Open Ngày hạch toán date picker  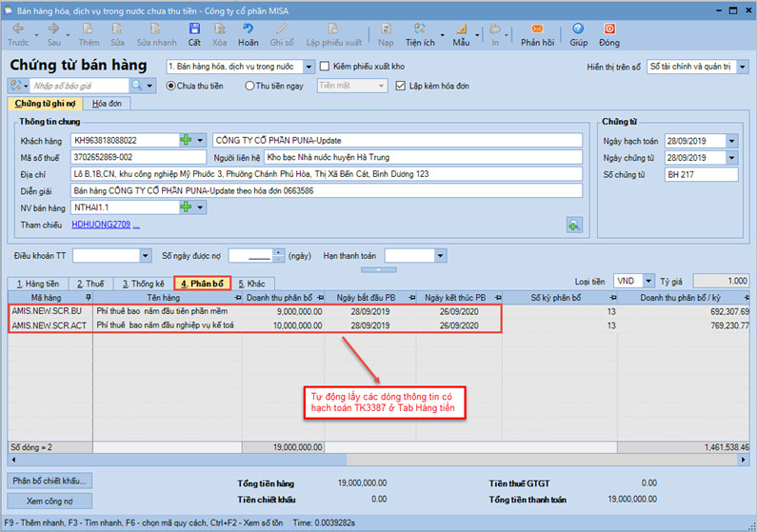[732, 141]
